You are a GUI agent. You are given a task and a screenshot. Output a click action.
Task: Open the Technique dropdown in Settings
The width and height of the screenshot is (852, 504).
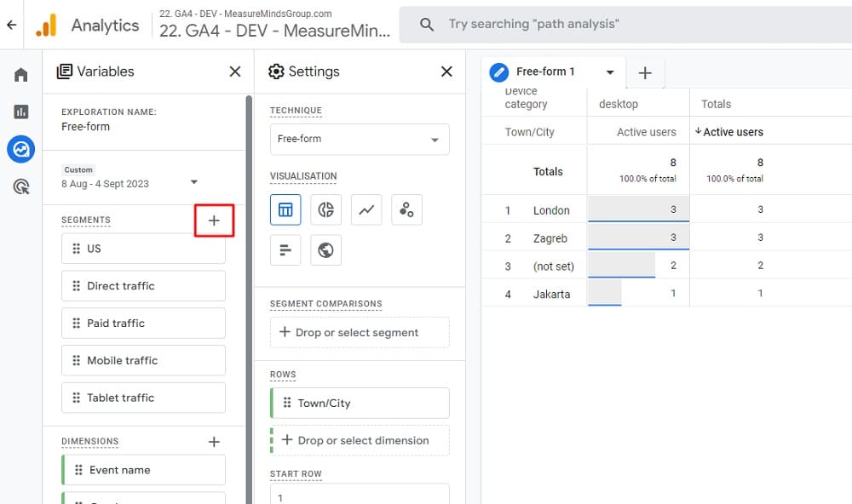point(359,139)
